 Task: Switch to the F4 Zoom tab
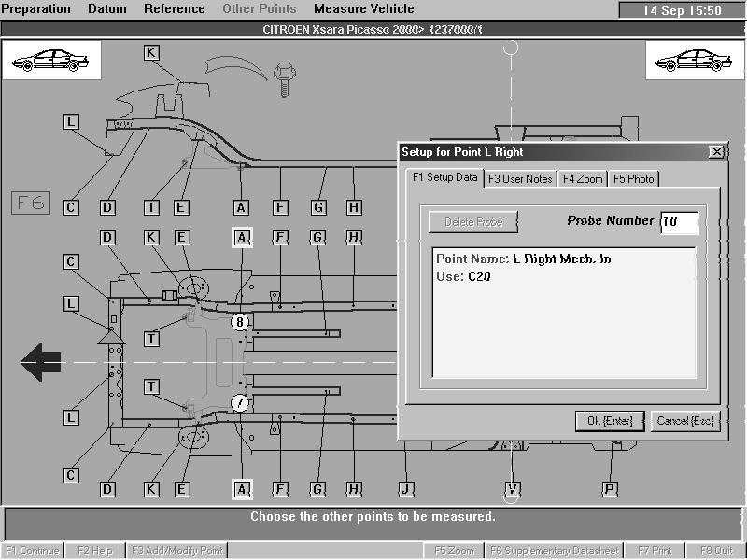click(x=583, y=179)
